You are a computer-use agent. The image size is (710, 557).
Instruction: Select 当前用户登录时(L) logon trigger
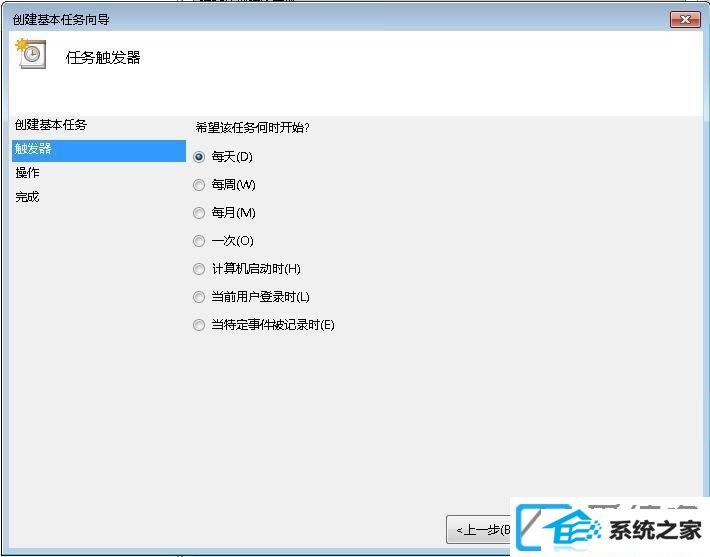click(199, 297)
